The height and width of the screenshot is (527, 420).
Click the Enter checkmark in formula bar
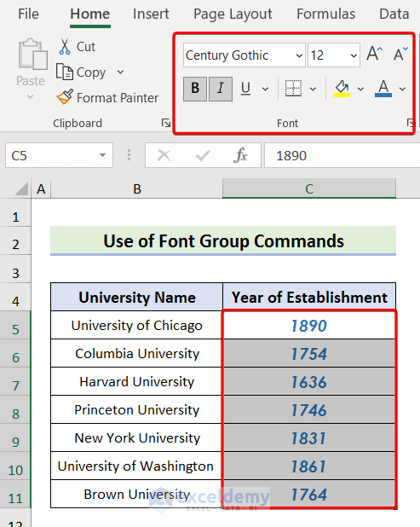(x=203, y=155)
